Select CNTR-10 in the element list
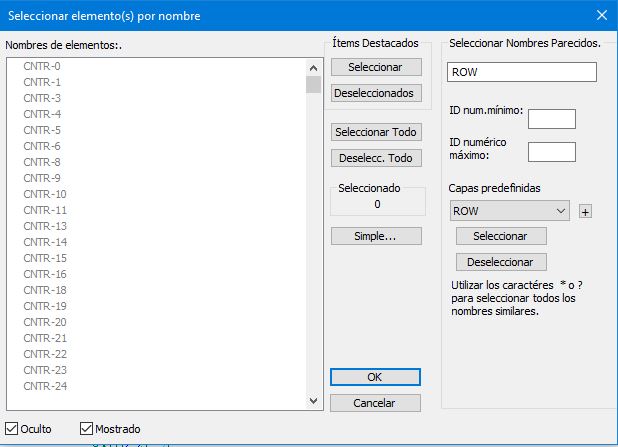Screen dimensions: 618x447 (45, 194)
